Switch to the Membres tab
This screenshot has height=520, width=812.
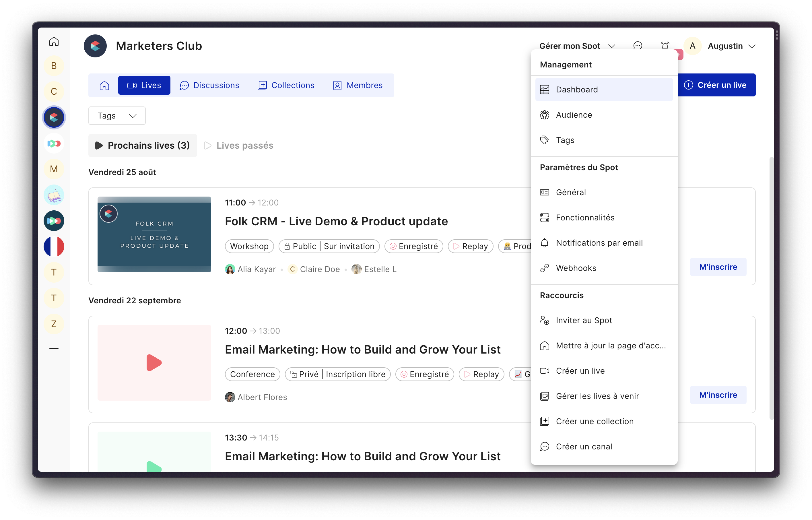(x=358, y=85)
